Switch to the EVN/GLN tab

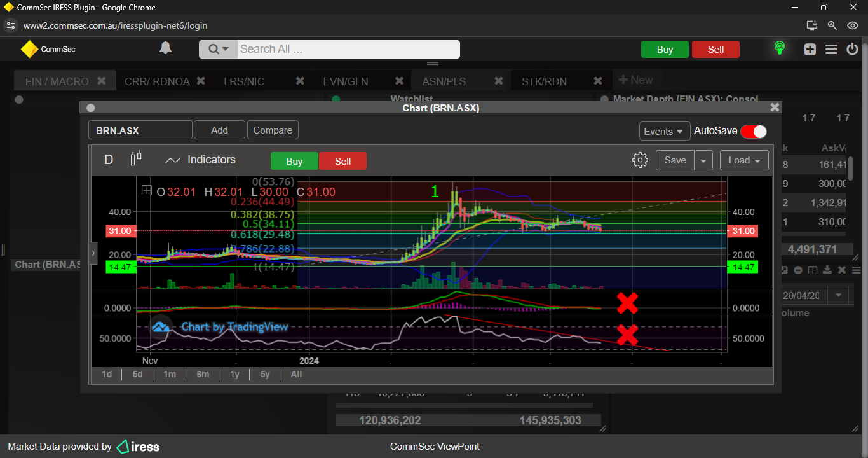click(346, 81)
